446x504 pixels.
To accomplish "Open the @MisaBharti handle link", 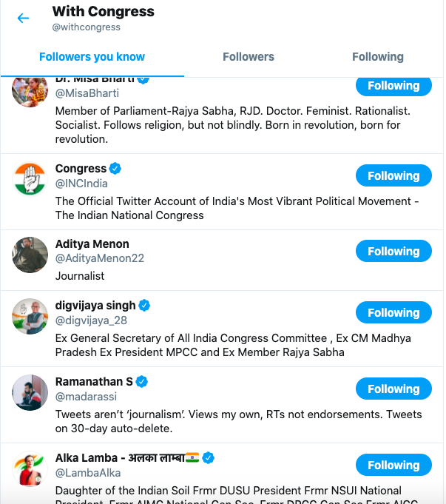I will (87, 93).
